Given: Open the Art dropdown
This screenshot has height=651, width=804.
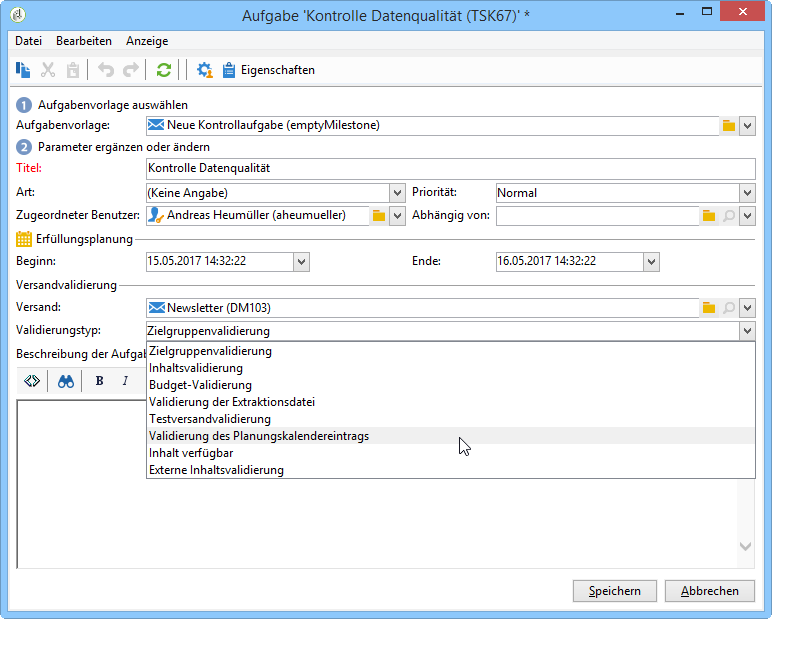Looking at the screenshot, I should [397, 193].
